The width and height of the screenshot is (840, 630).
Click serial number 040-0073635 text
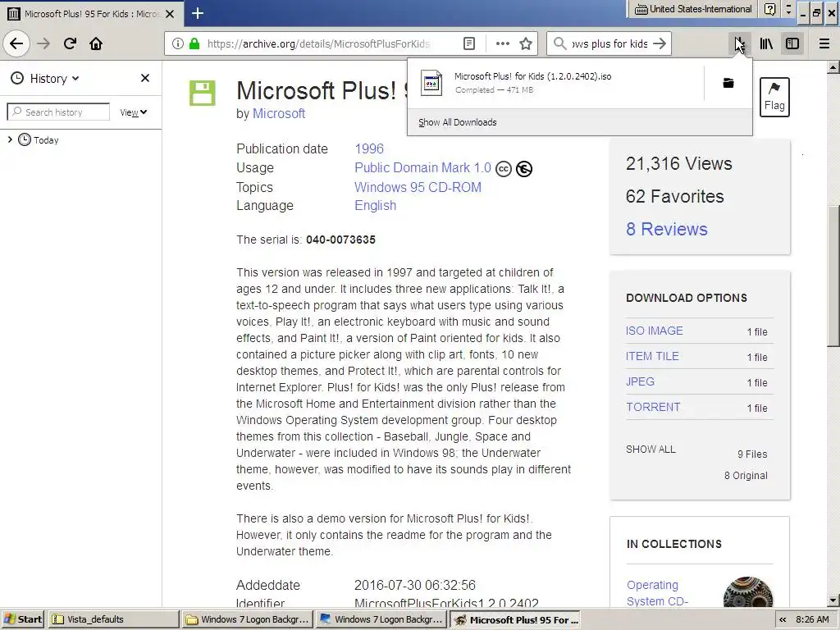pos(340,240)
